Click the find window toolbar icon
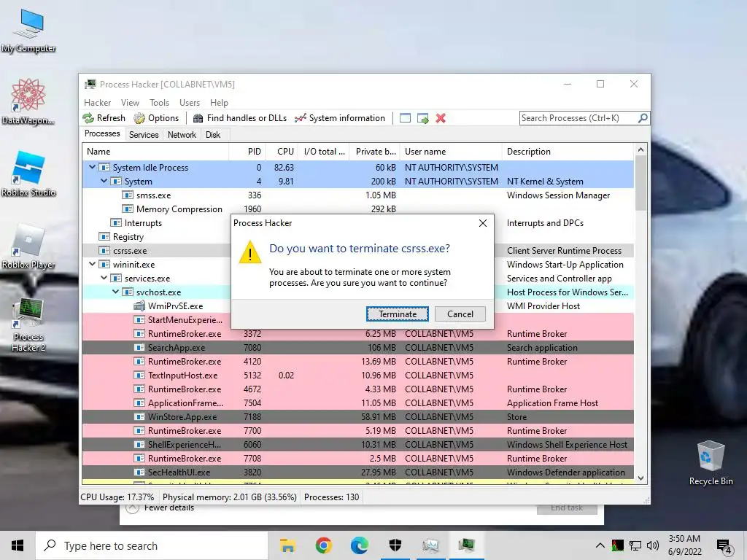The height and width of the screenshot is (560, 747). (x=405, y=118)
